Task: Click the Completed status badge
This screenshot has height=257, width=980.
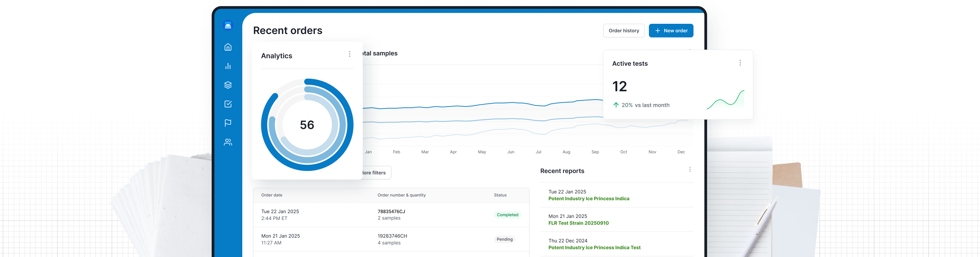Action: click(507, 215)
